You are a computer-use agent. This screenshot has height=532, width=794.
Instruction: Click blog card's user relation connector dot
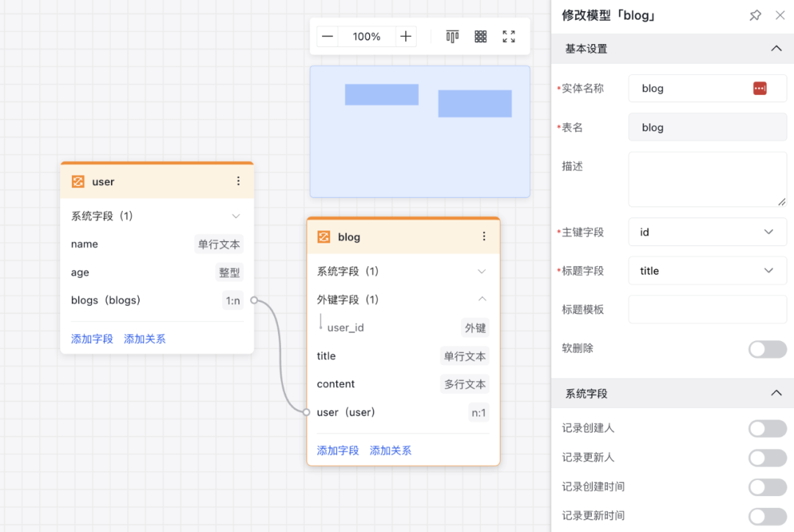pos(307,412)
